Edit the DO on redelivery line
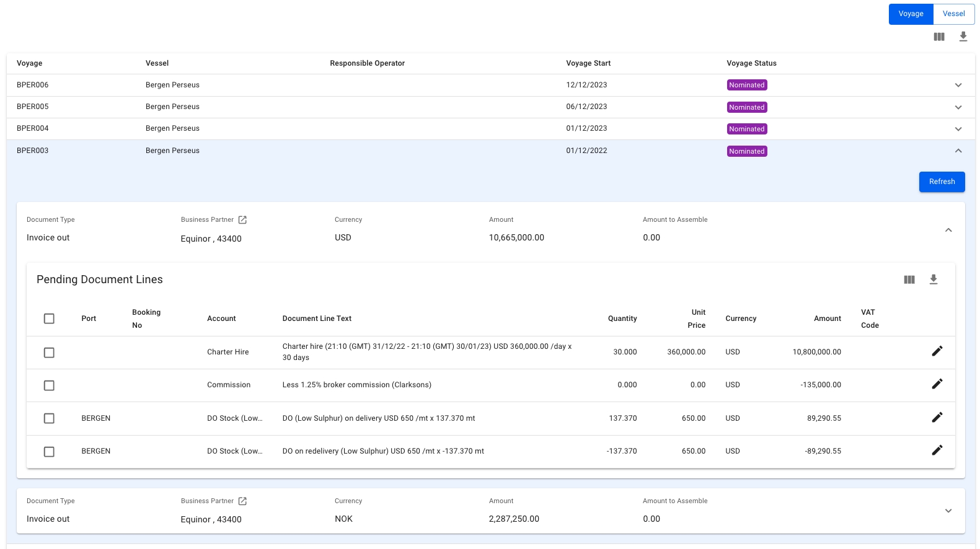Image resolution: width=980 pixels, height=549 pixels. (937, 450)
